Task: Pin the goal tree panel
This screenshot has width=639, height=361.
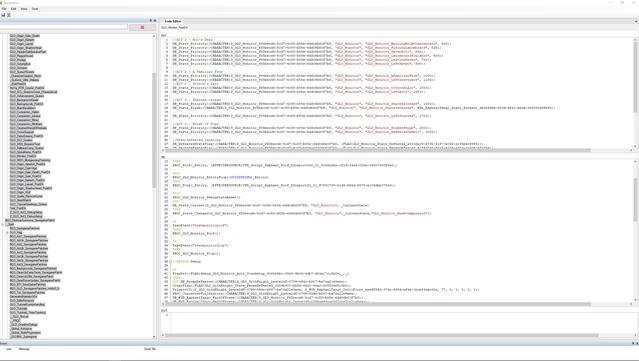Action: (x=150, y=20)
